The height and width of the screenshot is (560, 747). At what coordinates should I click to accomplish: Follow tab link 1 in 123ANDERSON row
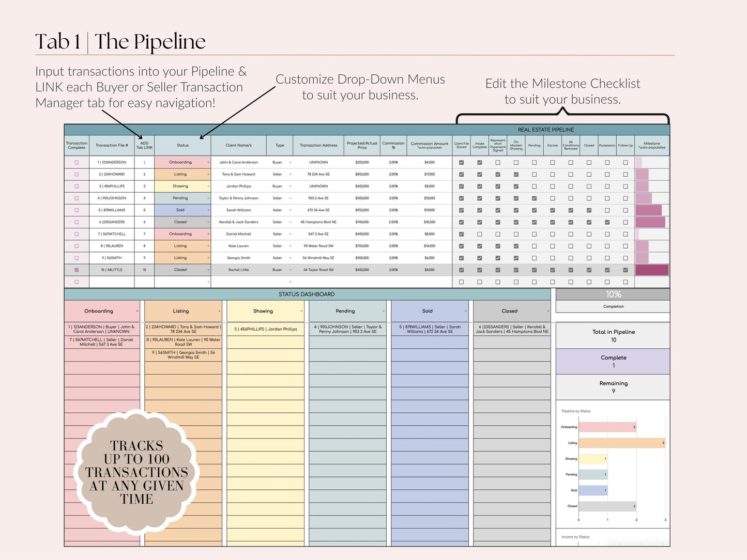click(x=144, y=162)
